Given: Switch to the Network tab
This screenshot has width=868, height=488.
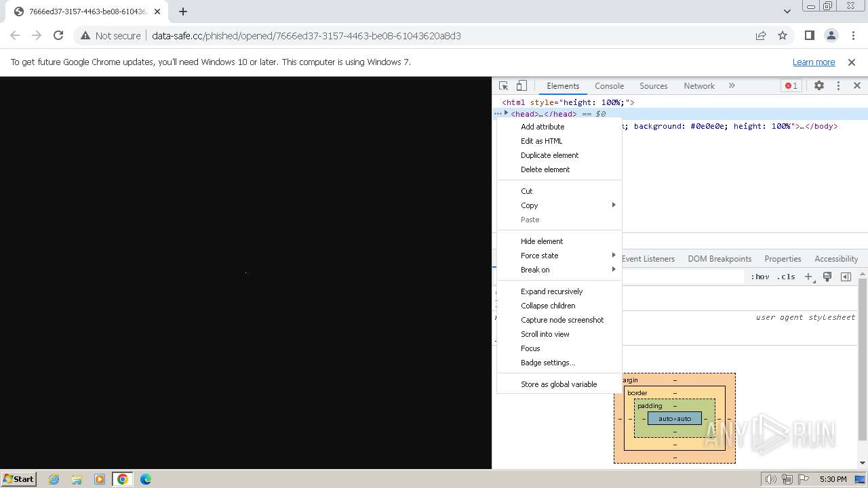Looking at the screenshot, I should (x=699, y=86).
